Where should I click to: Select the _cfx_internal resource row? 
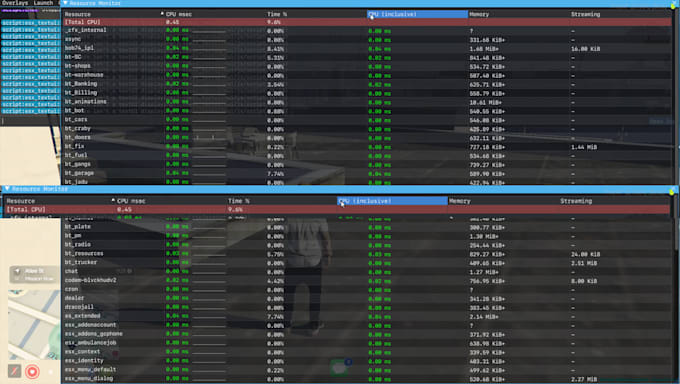(x=366, y=30)
